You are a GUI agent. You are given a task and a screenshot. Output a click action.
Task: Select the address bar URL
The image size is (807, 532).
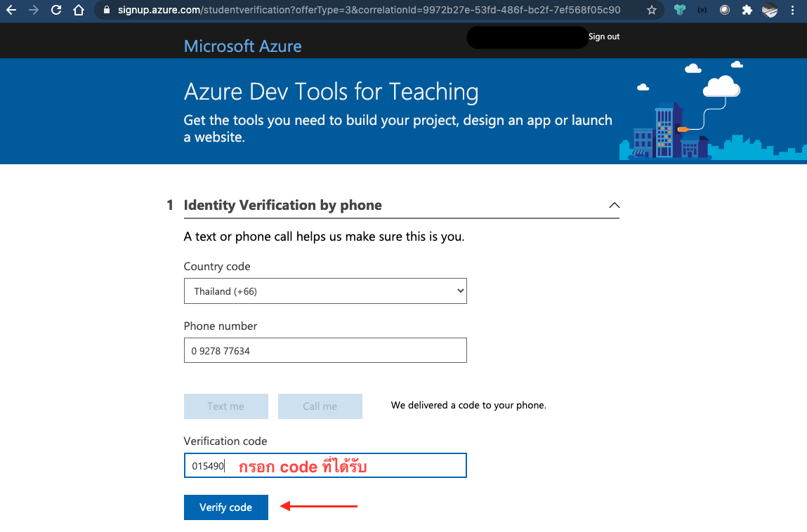tap(365, 11)
